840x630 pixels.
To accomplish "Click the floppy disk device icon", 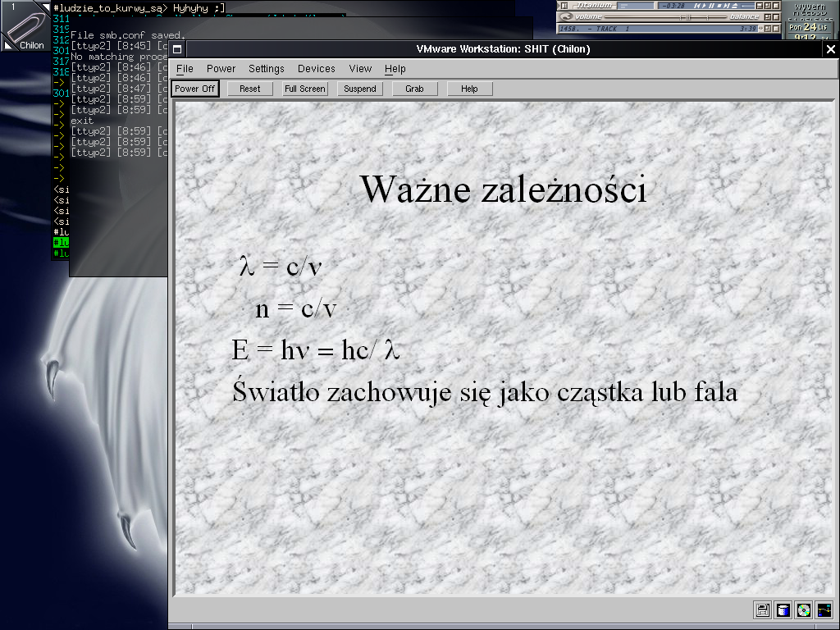I will click(763, 609).
